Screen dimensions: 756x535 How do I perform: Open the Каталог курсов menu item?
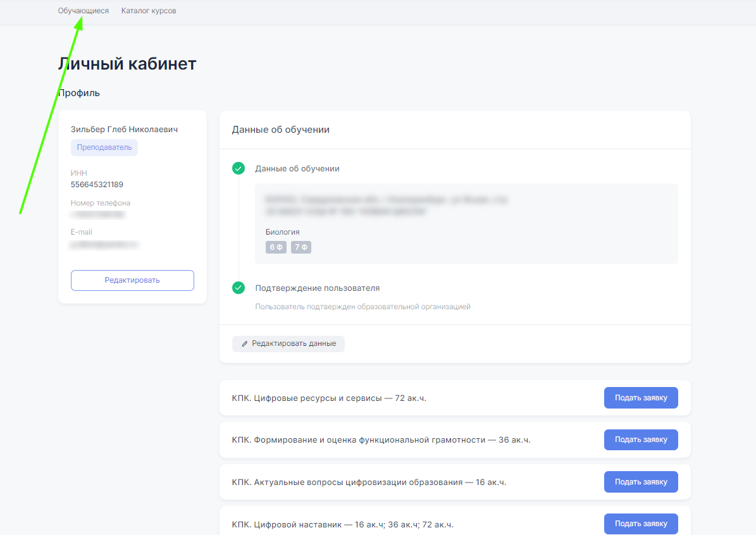point(149,11)
